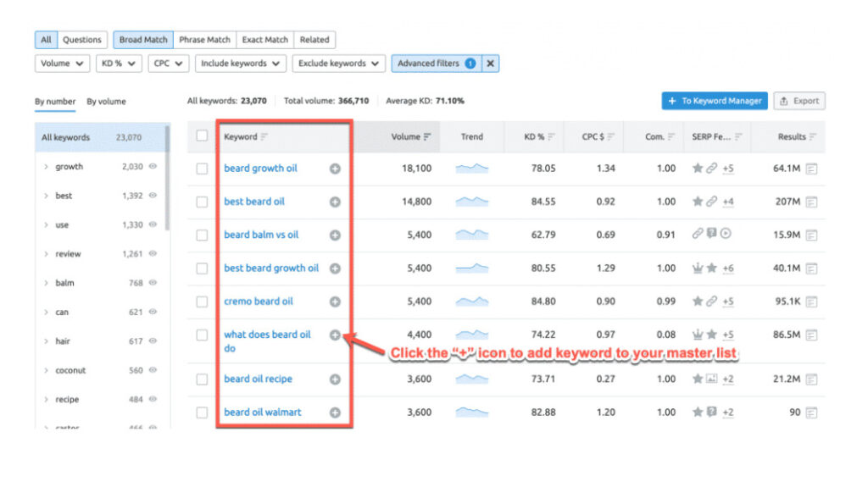Open Include keywords dropdown
Image resolution: width=868 pixels, height=487 pixels.
click(x=240, y=64)
